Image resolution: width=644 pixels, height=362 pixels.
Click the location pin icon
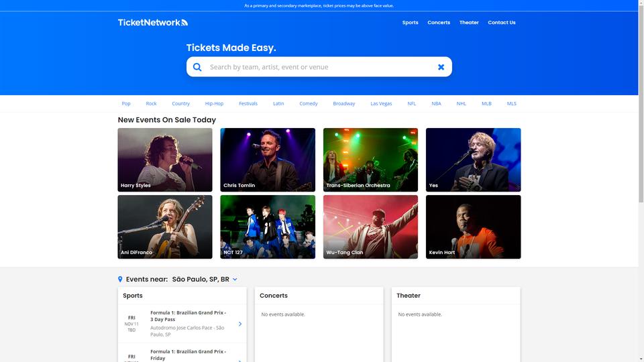pyautogui.click(x=120, y=279)
